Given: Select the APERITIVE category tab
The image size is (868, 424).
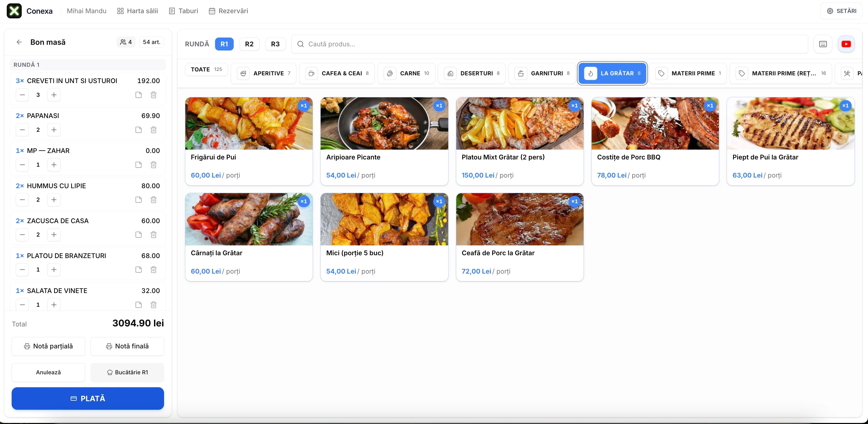Looking at the screenshot, I should pos(263,74).
